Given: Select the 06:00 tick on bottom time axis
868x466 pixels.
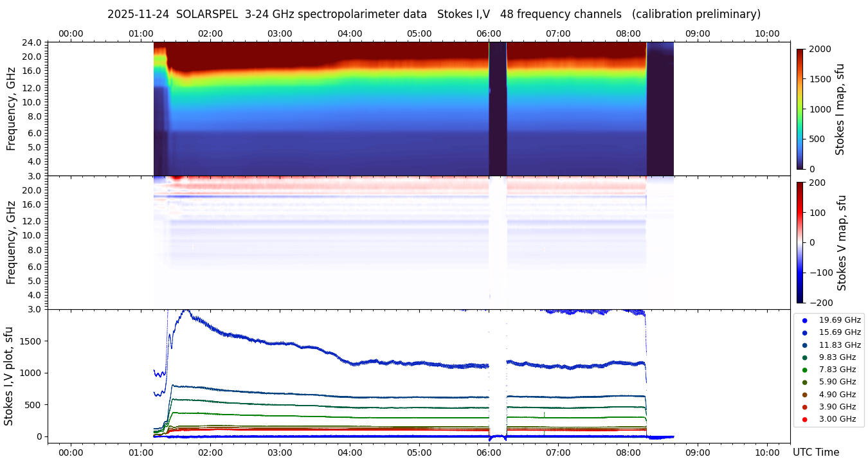Looking at the screenshot, I should [489, 453].
